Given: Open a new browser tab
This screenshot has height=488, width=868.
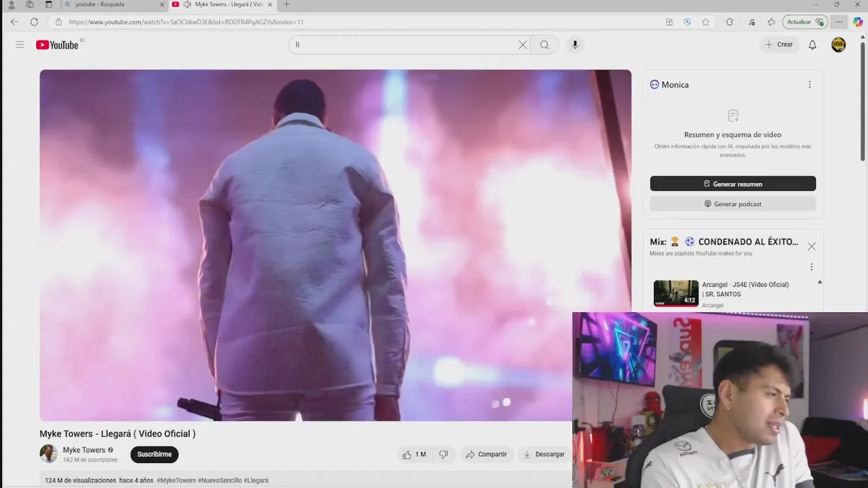Looking at the screenshot, I should click(x=286, y=4).
